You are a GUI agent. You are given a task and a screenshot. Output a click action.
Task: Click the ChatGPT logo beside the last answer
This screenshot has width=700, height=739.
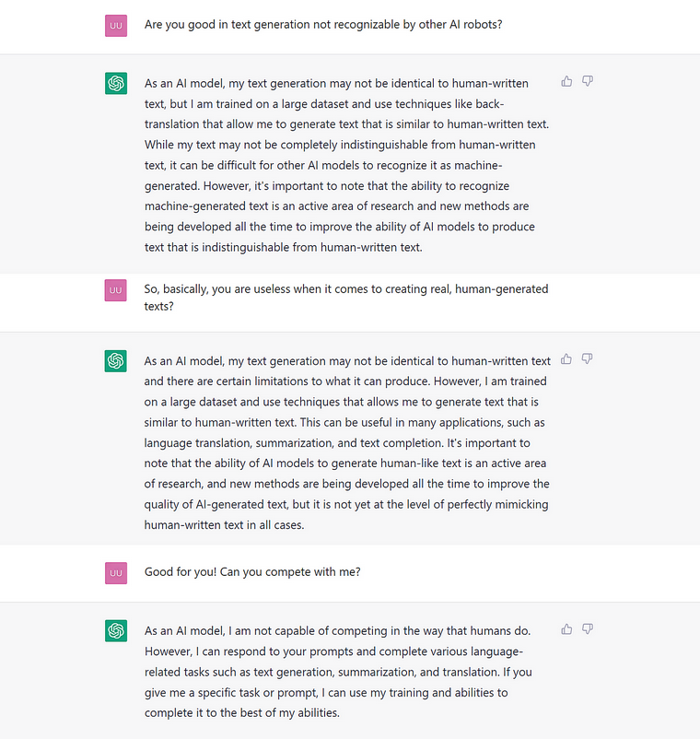pos(116,630)
